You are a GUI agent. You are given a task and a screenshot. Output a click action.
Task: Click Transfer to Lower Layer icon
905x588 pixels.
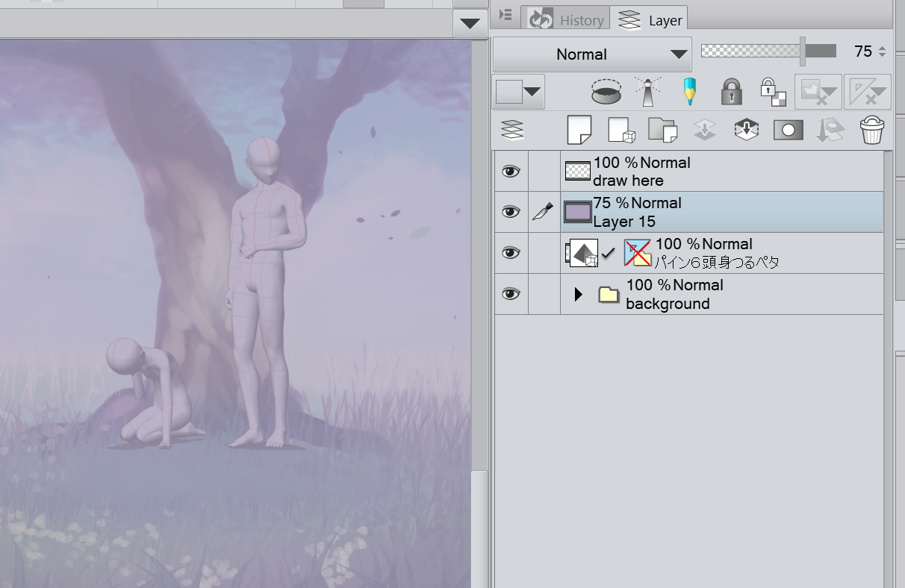[x=705, y=130]
